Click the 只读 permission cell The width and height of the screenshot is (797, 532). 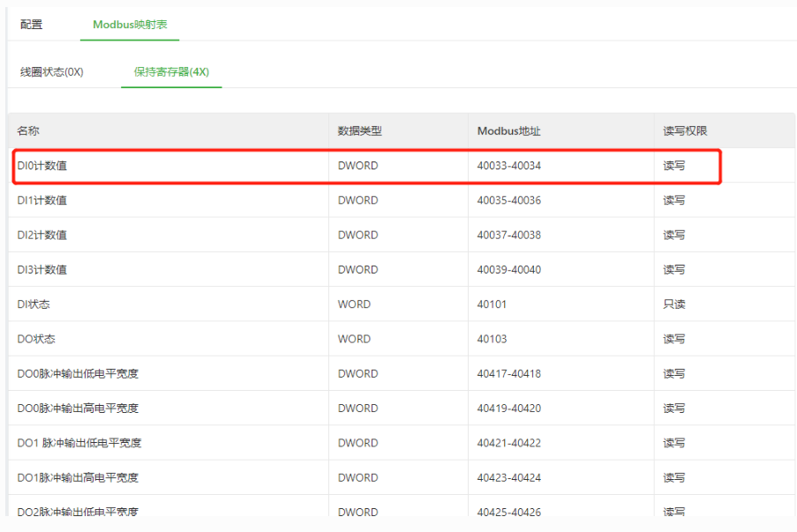click(x=674, y=304)
